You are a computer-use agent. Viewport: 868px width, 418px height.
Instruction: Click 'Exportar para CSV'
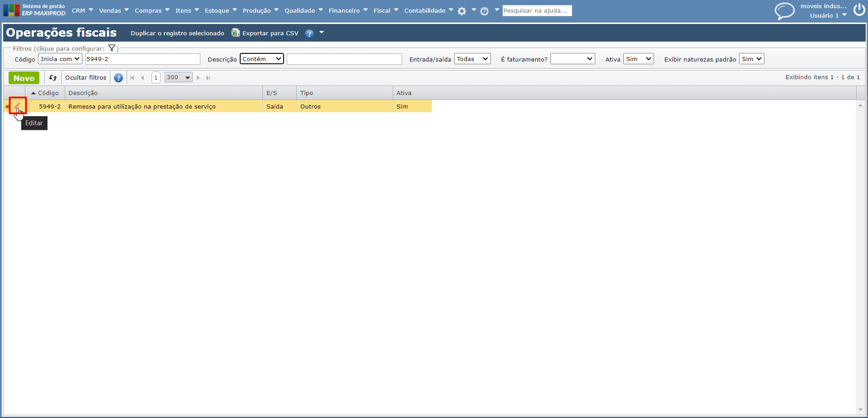pyautogui.click(x=270, y=33)
